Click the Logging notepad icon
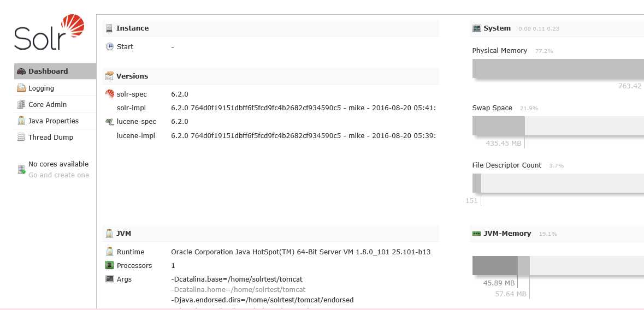The height and width of the screenshot is (310, 644). coord(21,88)
